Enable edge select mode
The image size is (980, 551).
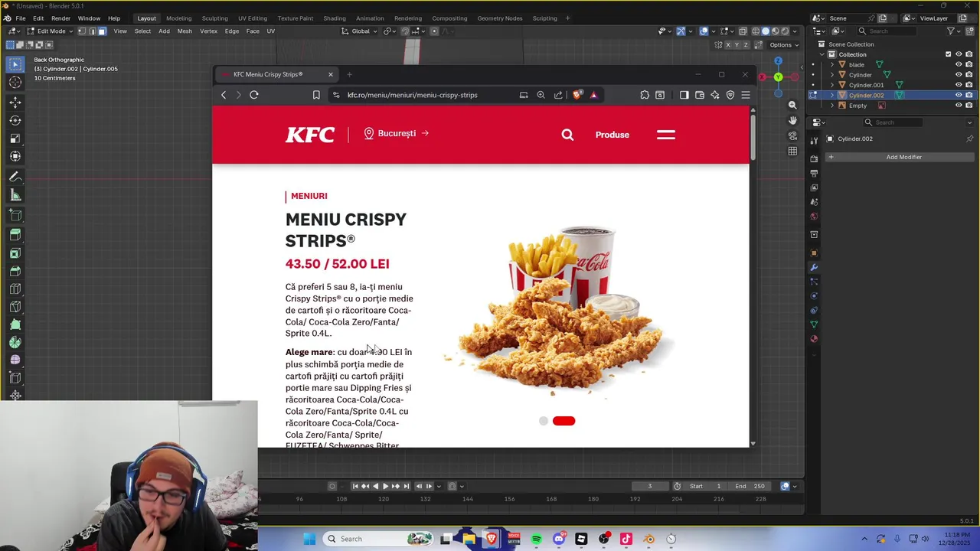pos(92,31)
